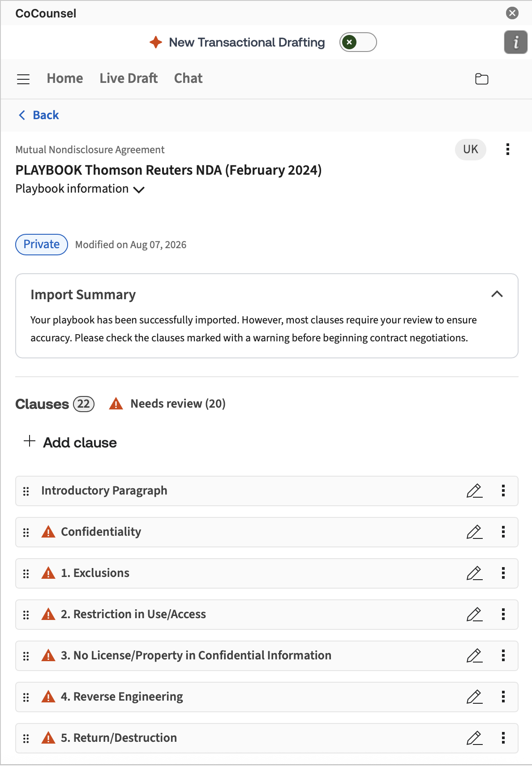Click warning icon on Restriction in Use/Access
Viewport: 532px width, 766px height.
coord(48,614)
